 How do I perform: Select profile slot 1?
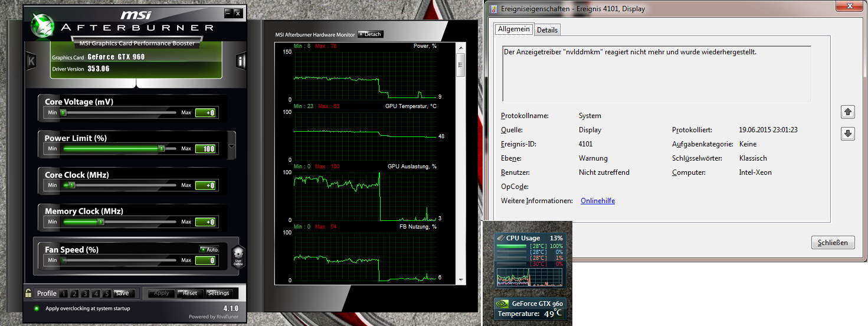click(x=64, y=294)
